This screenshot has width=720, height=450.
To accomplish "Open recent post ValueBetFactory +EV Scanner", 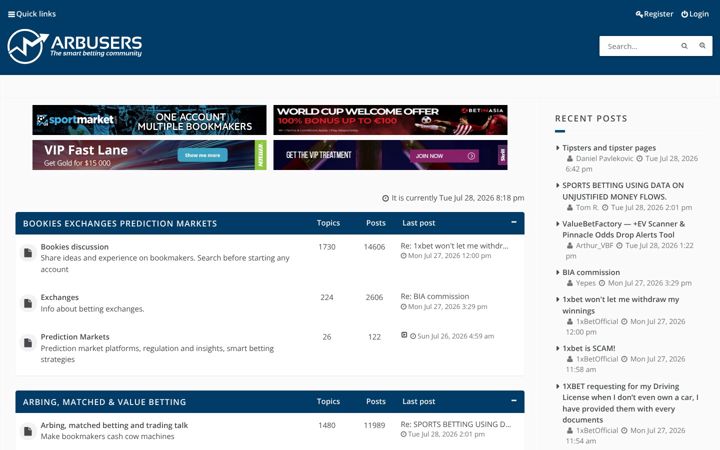I will pyautogui.click(x=624, y=229).
